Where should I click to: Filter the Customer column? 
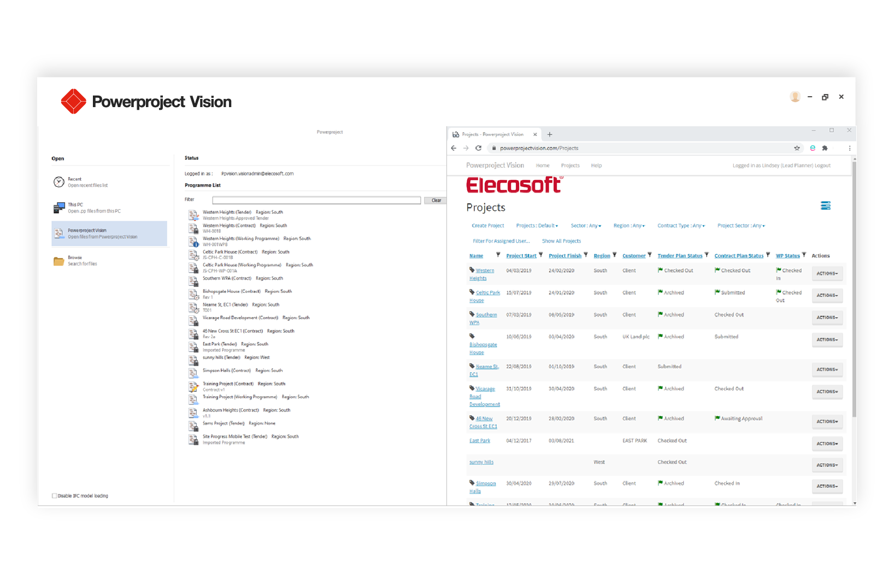649,255
